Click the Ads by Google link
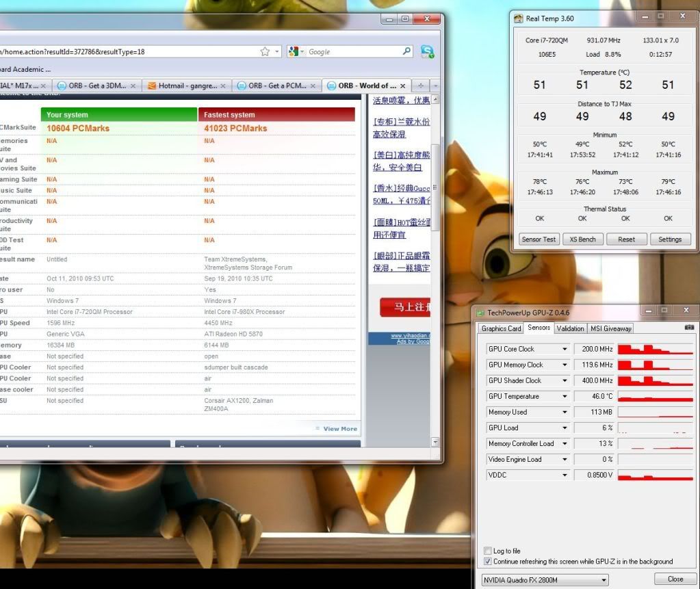Viewport: 700px width, 589px height. tap(413, 341)
